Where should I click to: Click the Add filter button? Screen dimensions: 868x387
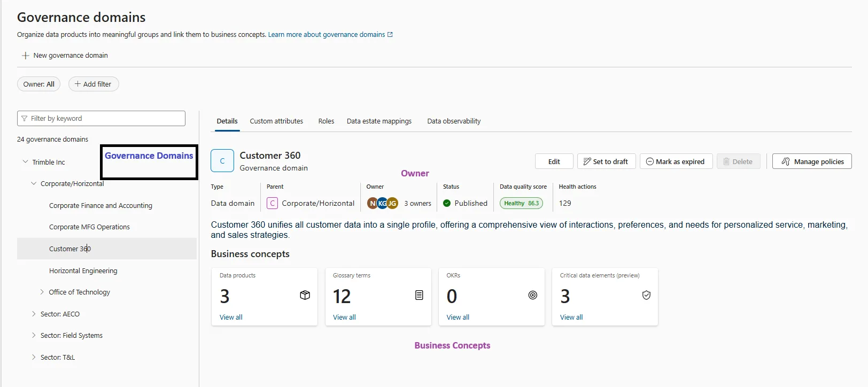(94, 84)
